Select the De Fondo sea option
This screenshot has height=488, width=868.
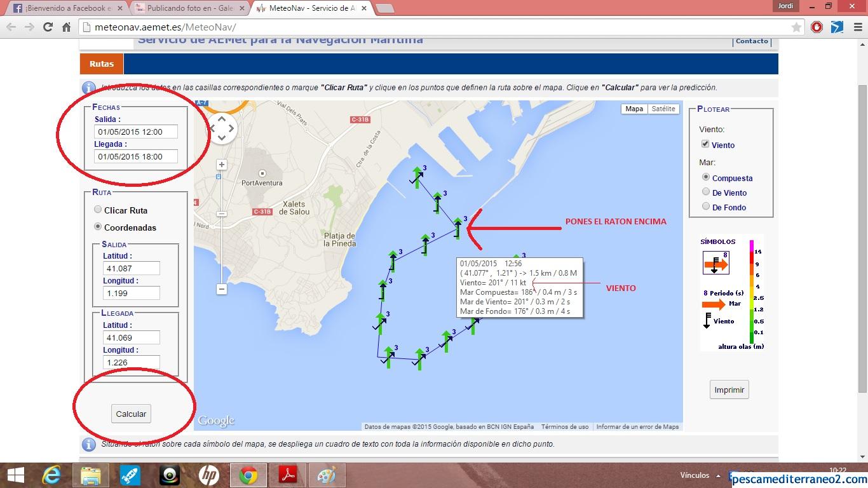[706, 207]
